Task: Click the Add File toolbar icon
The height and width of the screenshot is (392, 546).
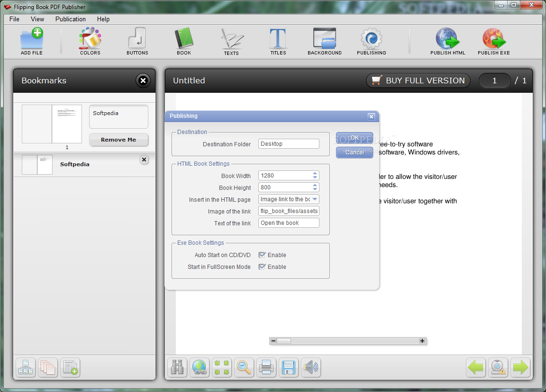Action: 32,41
